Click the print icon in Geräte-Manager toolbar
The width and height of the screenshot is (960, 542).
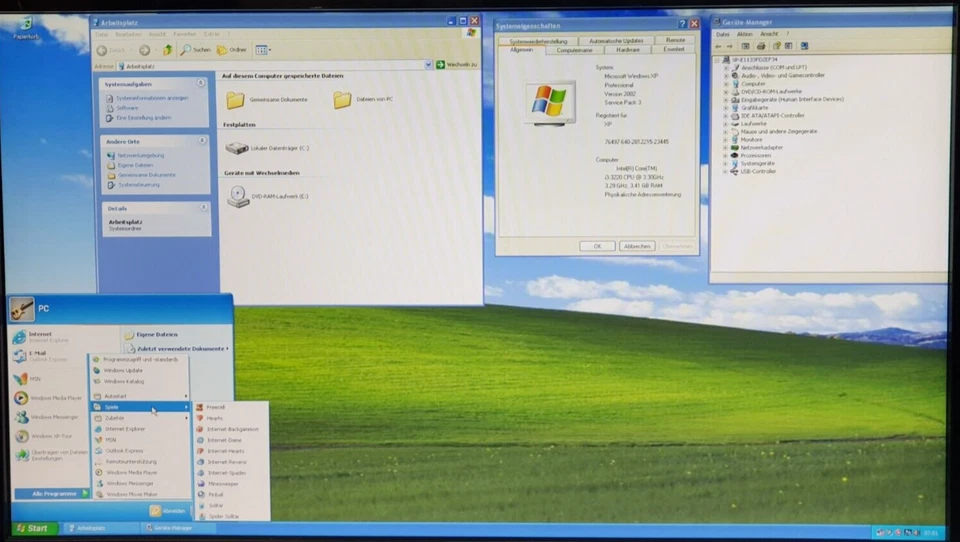(x=760, y=46)
